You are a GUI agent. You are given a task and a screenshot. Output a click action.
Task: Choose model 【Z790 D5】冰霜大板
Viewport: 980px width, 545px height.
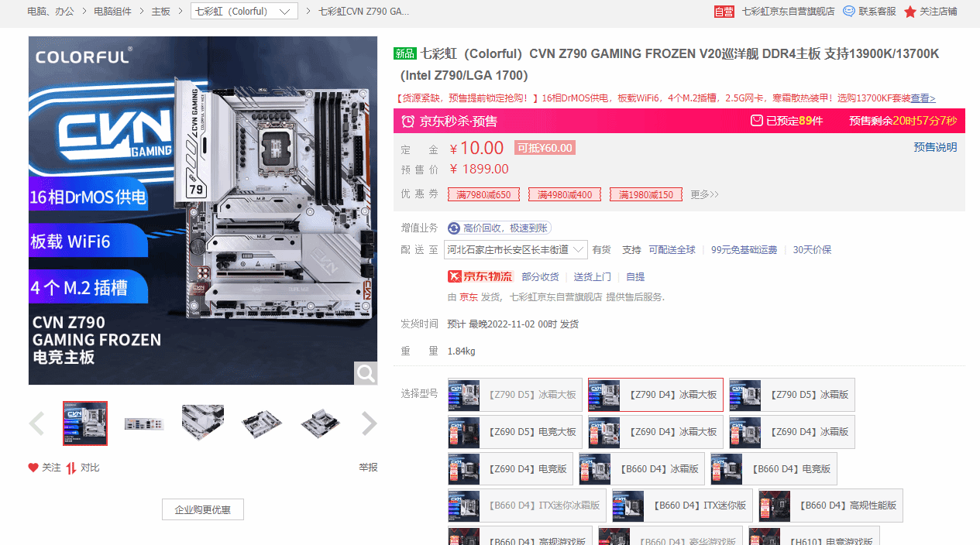[x=515, y=395]
